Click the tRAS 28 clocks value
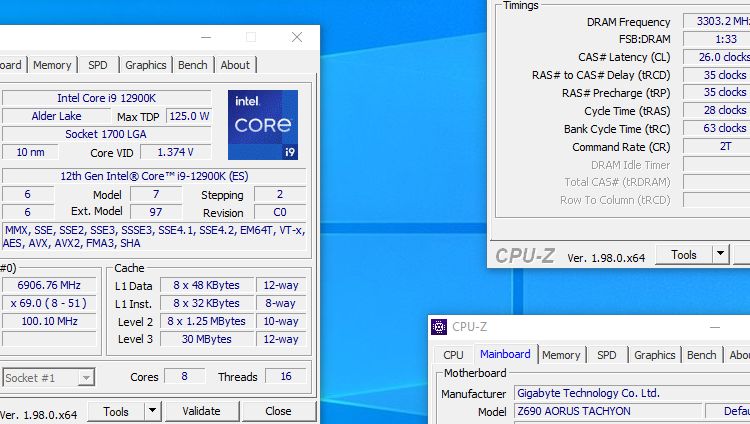The height and width of the screenshot is (424, 750). click(x=717, y=111)
